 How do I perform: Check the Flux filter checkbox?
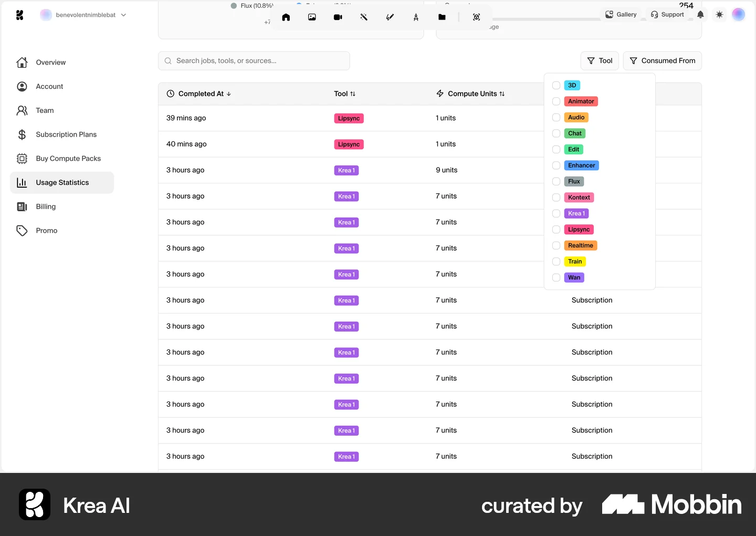coord(556,182)
